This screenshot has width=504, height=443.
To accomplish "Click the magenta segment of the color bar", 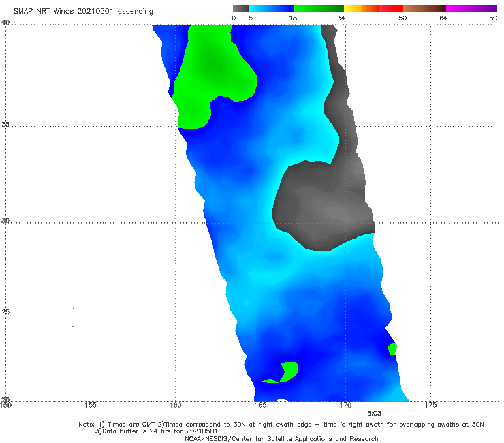I will coord(471,8).
